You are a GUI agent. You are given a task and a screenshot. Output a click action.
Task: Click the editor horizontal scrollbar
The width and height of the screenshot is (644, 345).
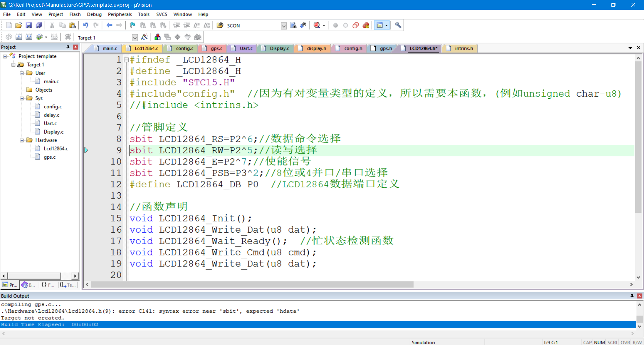(x=252, y=285)
